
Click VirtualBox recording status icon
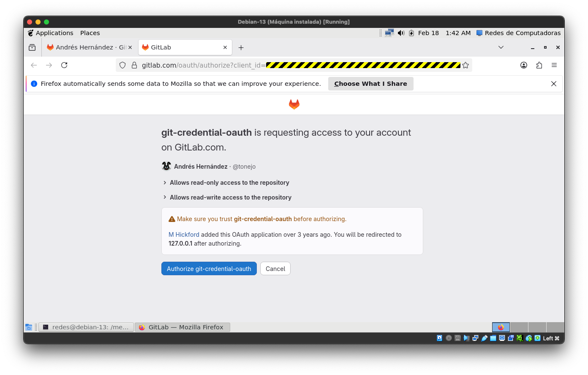tap(511, 338)
